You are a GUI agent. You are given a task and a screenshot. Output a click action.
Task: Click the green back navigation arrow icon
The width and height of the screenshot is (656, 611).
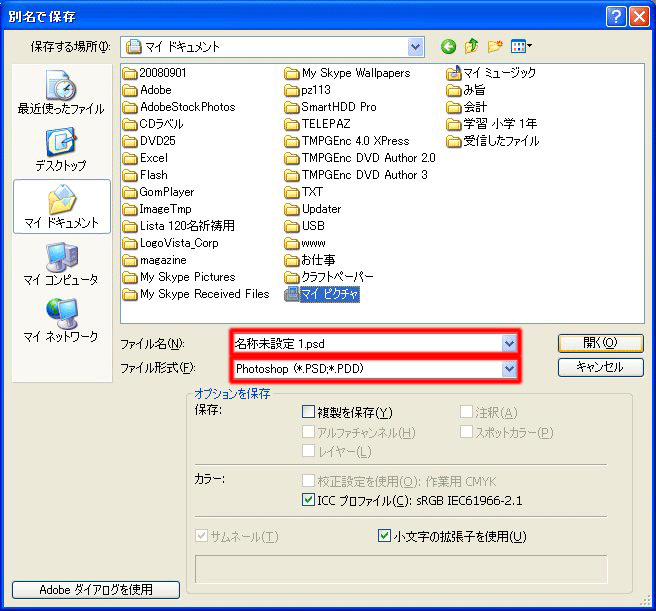point(448,46)
